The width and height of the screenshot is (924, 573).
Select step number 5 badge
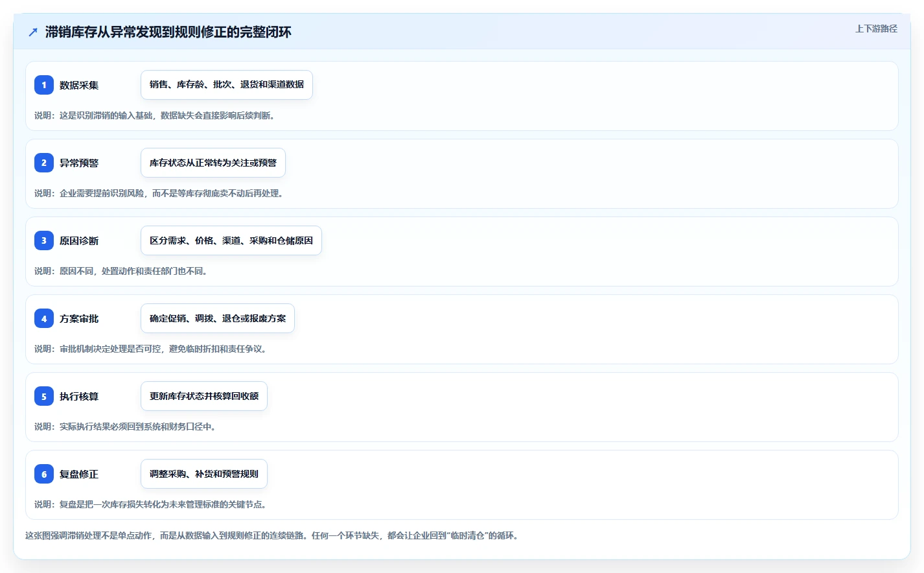[x=44, y=396]
